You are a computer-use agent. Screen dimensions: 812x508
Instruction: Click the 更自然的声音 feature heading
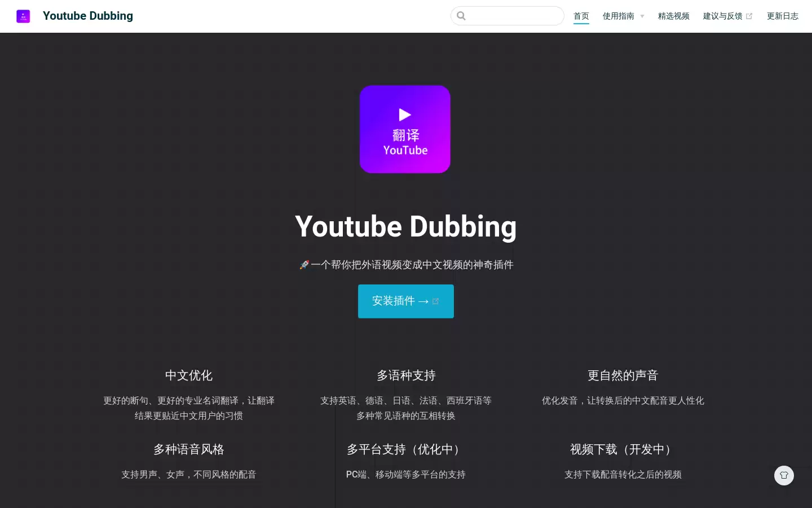point(623,375)
